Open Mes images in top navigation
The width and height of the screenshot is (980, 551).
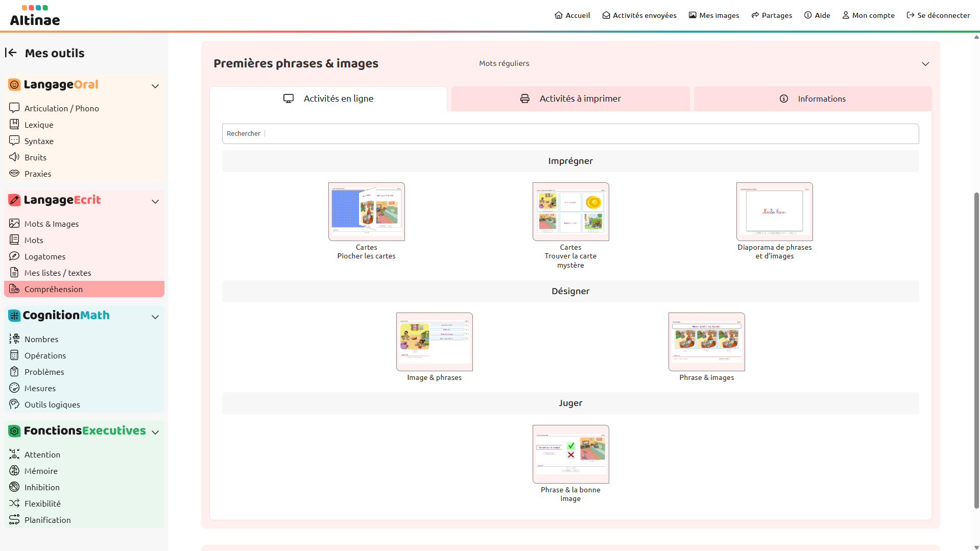coord(713,15)
